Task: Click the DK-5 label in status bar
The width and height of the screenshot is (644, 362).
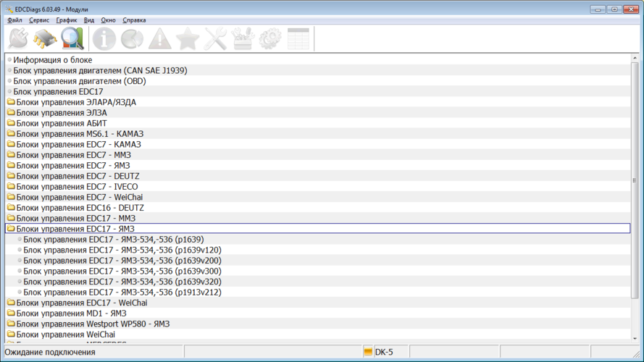Action: pyautogui.click(x=384, y=352)
